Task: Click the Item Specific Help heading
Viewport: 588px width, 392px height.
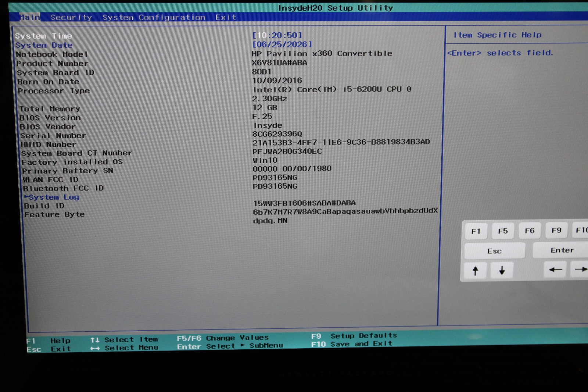Action: (x=498, y=35)
